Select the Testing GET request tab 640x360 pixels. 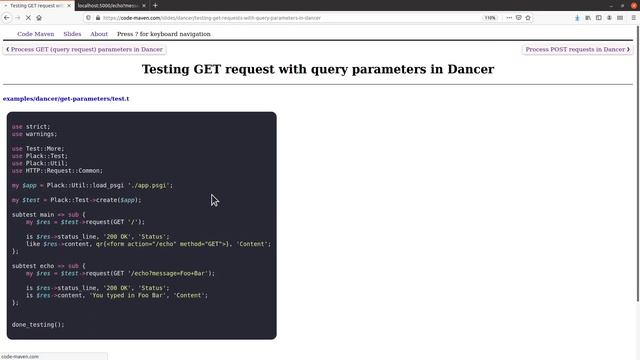37,6
